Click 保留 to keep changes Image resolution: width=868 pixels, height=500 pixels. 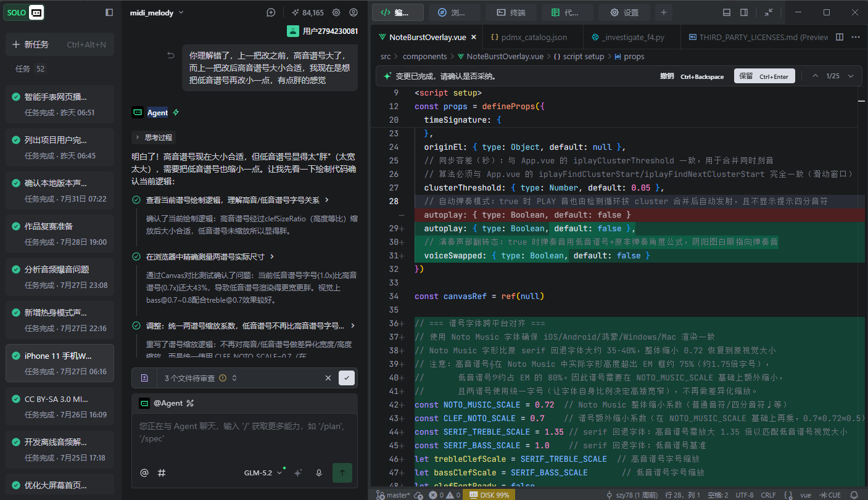(764, 76)
